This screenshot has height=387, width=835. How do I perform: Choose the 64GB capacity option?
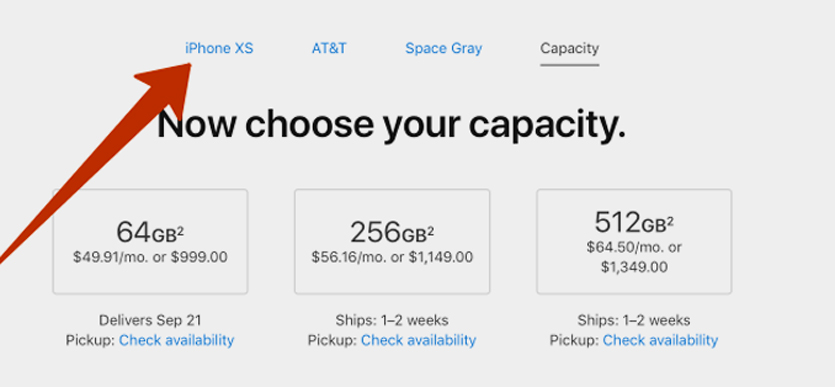click(x=150, y=241)
